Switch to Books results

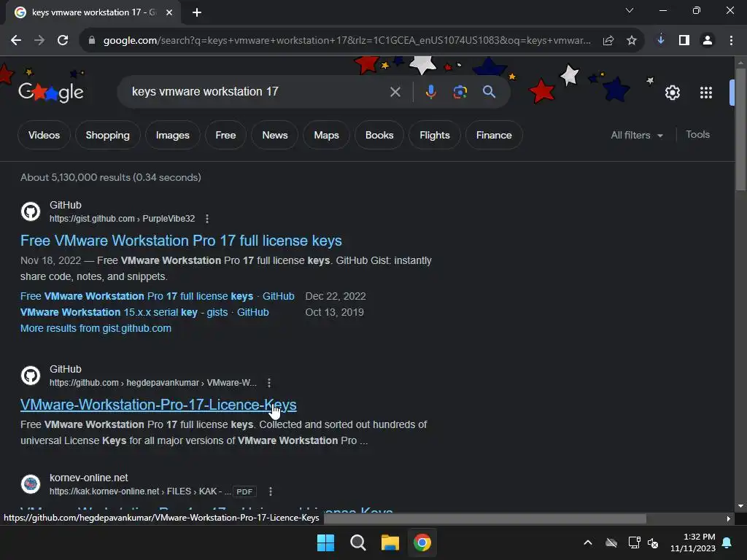(x=379, y=135)
